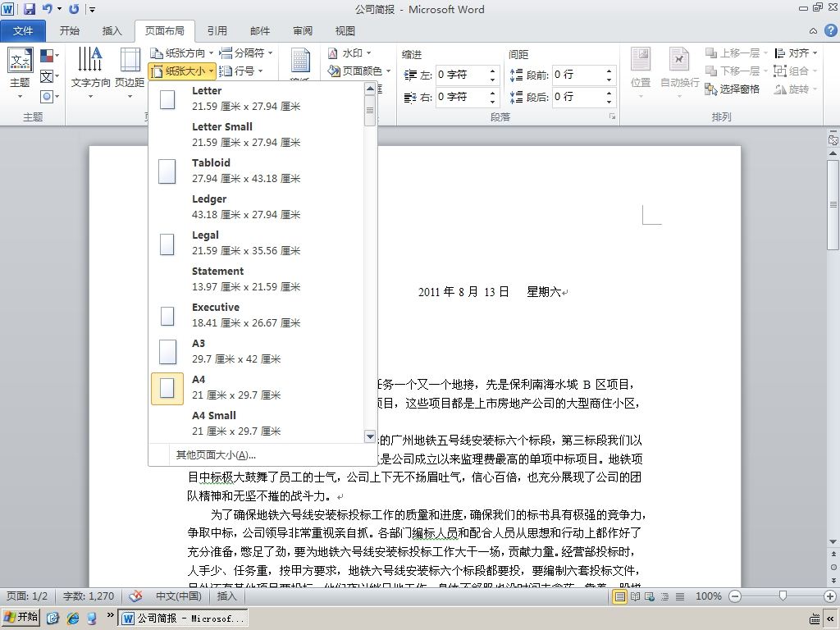Click the watermark (水印) button

point(349,53)
